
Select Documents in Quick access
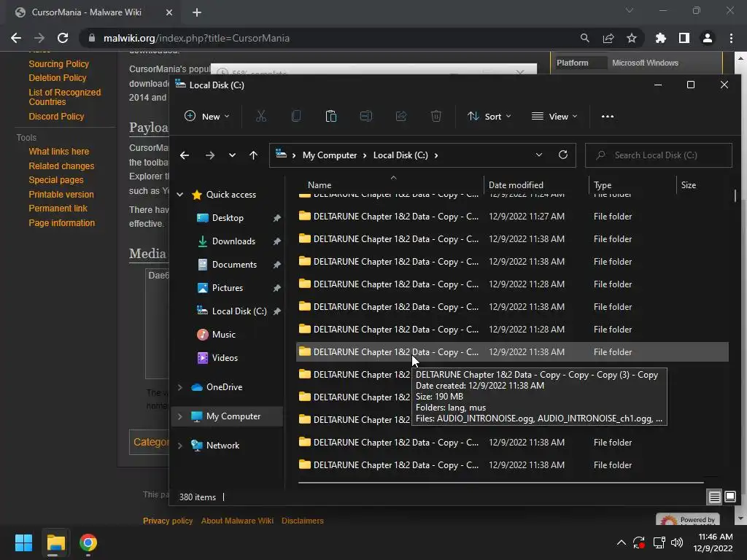coord(234,265)
